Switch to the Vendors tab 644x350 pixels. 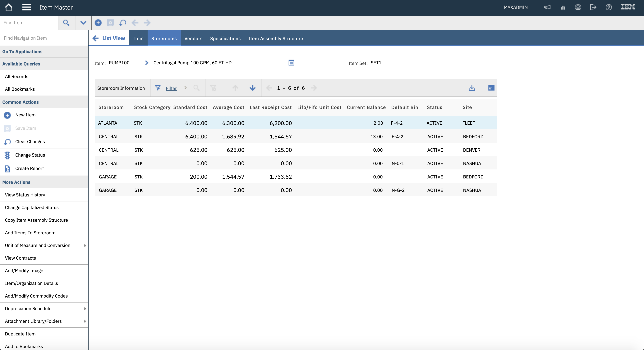pyautogui.click(x=193, y=38)
